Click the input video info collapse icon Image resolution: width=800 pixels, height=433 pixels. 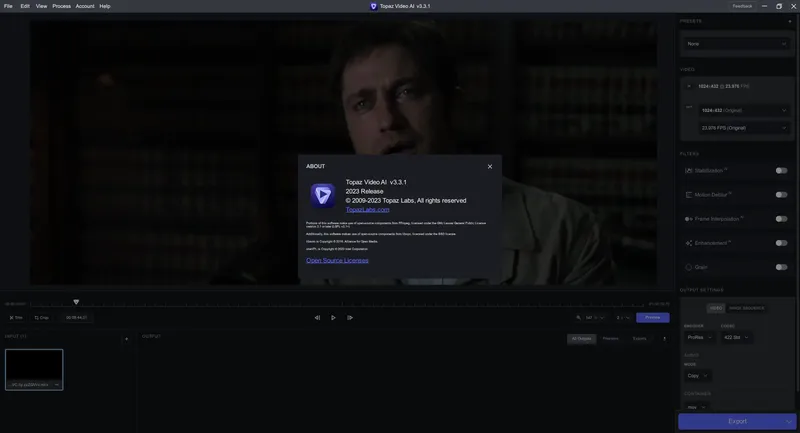(x=689, y=86)
